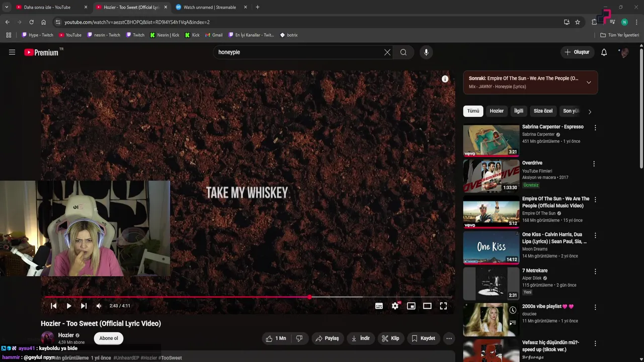The height and width of the screenshot is (362, 644).
Task: Open options for Sabrina Carpenter - Espresso
Action: [x=595, y=128]
